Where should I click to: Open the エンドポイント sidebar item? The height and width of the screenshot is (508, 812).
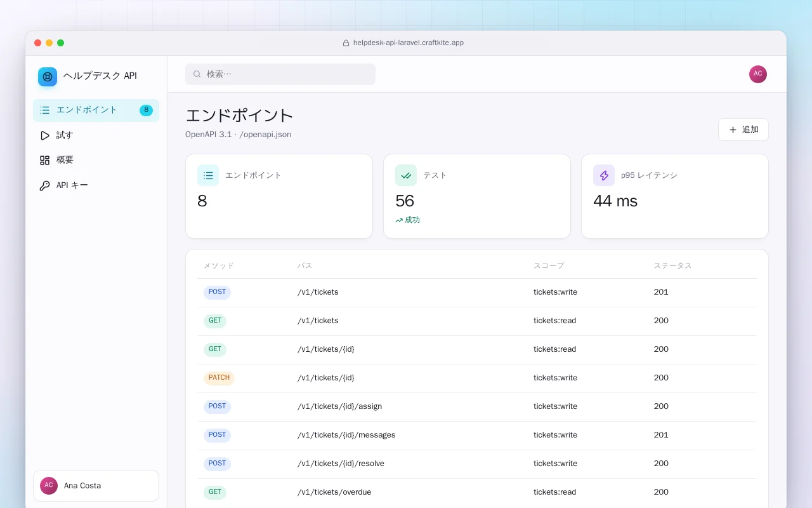(x=96, y=110)
